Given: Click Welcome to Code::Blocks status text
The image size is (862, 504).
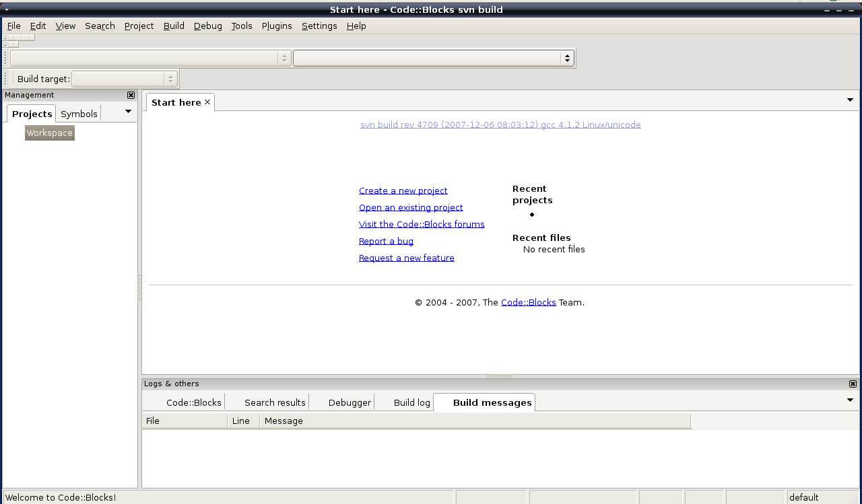Looking at the screenshot, I should click(x=61, y=497).
